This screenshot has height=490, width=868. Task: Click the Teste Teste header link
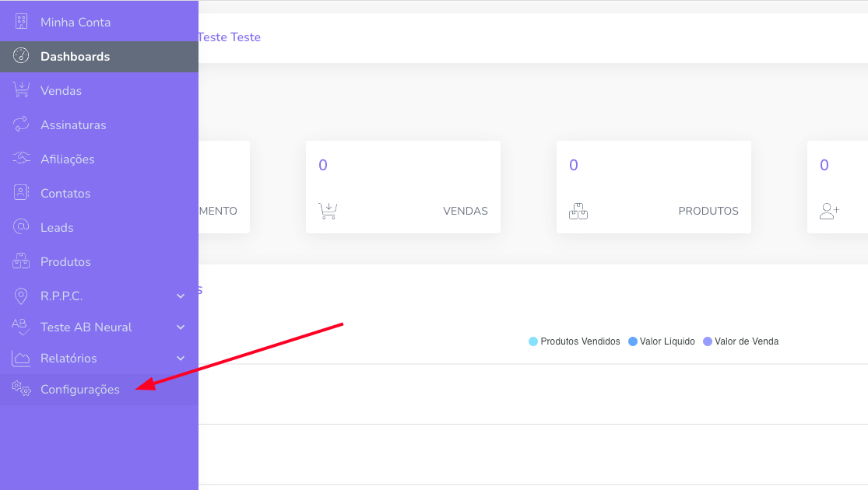[x=229, y=37]
